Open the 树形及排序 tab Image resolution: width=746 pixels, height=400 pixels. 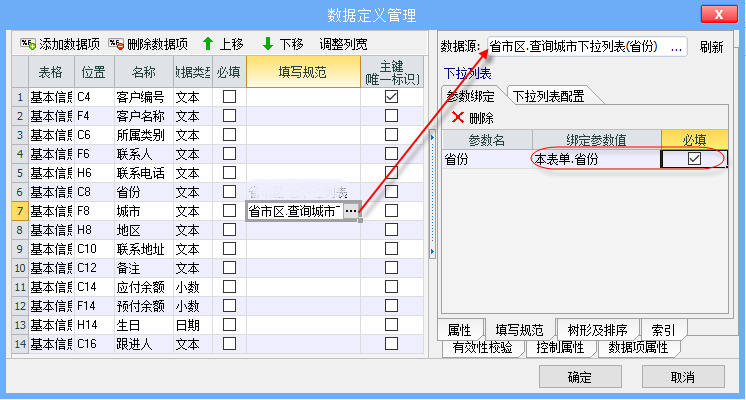(x=598, y=330)
